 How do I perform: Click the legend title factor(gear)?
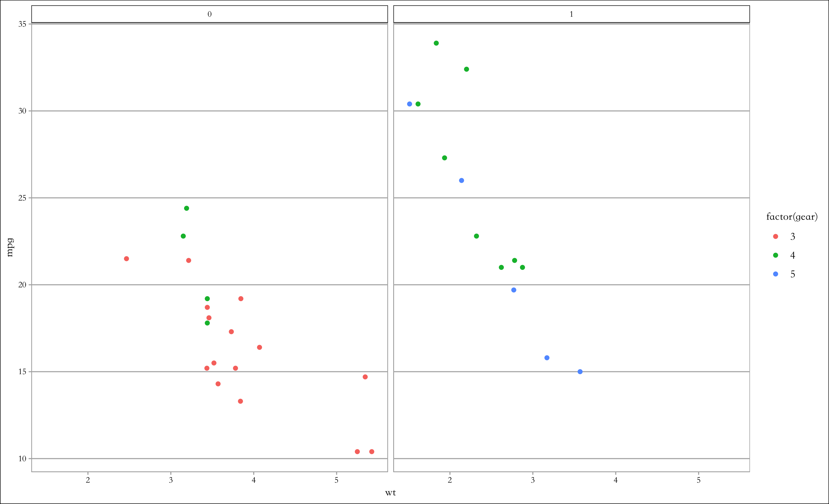coord(792,217)
